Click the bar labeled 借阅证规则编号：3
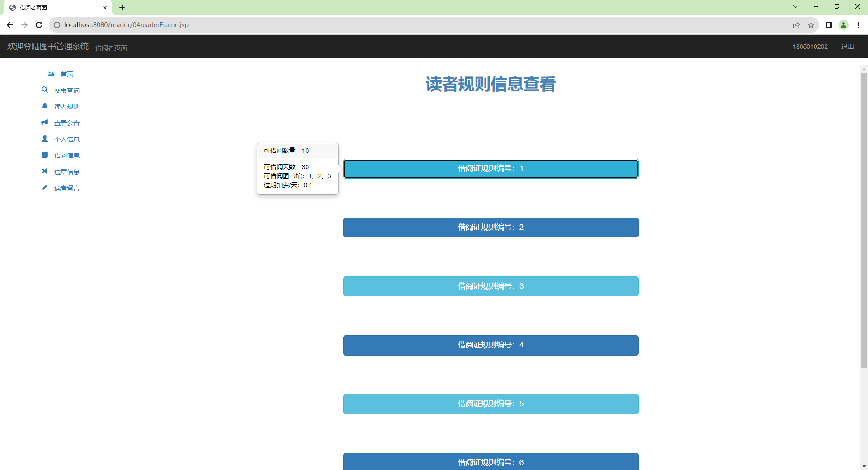This screenshot has width=868, height=470. click(491, 286)
